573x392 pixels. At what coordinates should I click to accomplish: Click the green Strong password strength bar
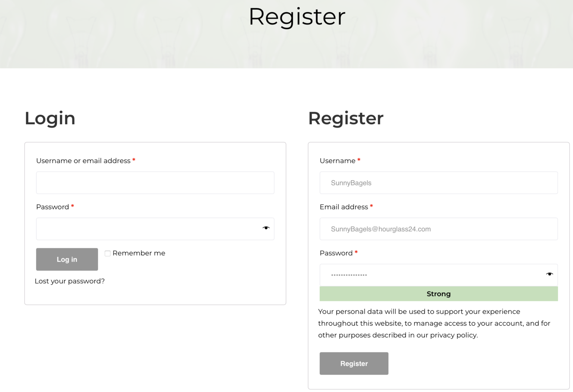439,294
